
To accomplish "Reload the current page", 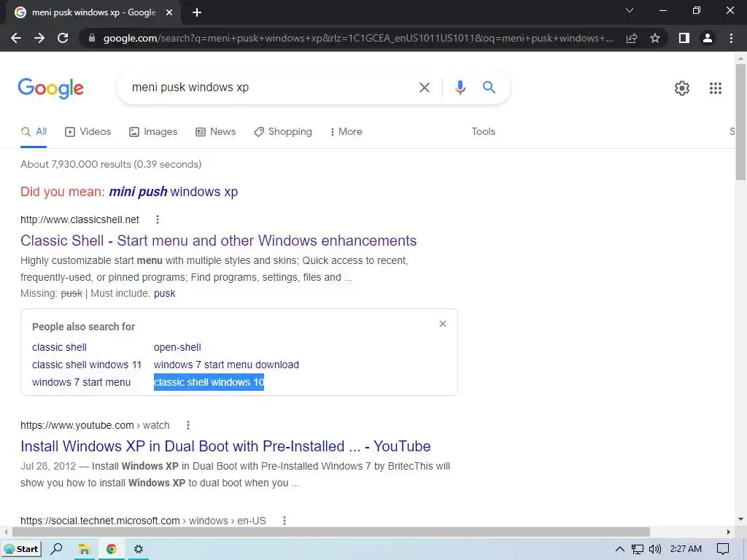I will pyautogui.click(x=63, y=38).
